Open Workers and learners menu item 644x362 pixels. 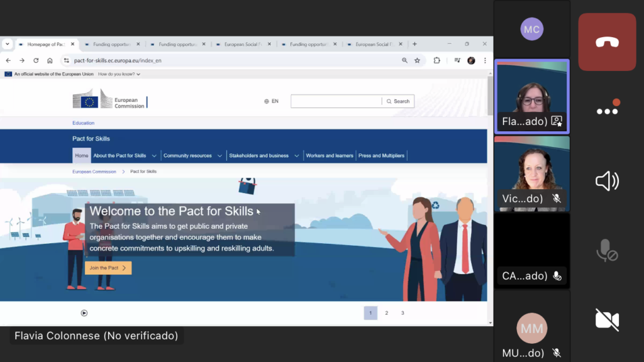(x=329, y=156)
